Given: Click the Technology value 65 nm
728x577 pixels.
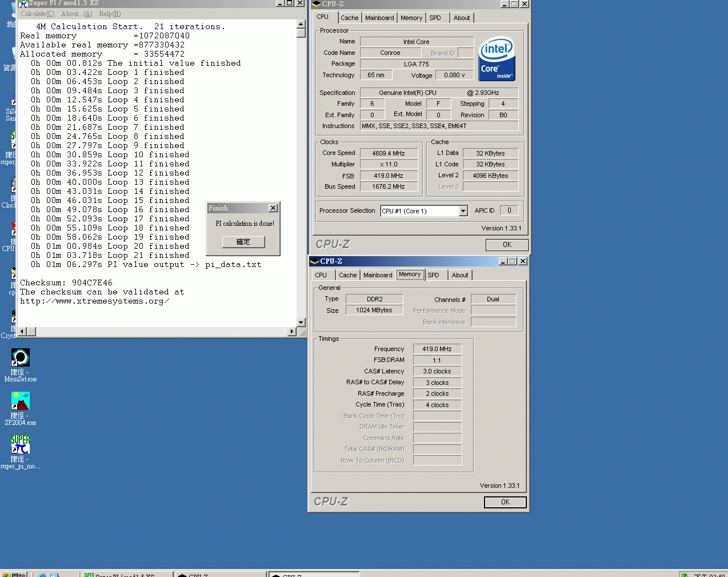Looking at the screenshot, I should pyautogui.click(x=376, y=75).
